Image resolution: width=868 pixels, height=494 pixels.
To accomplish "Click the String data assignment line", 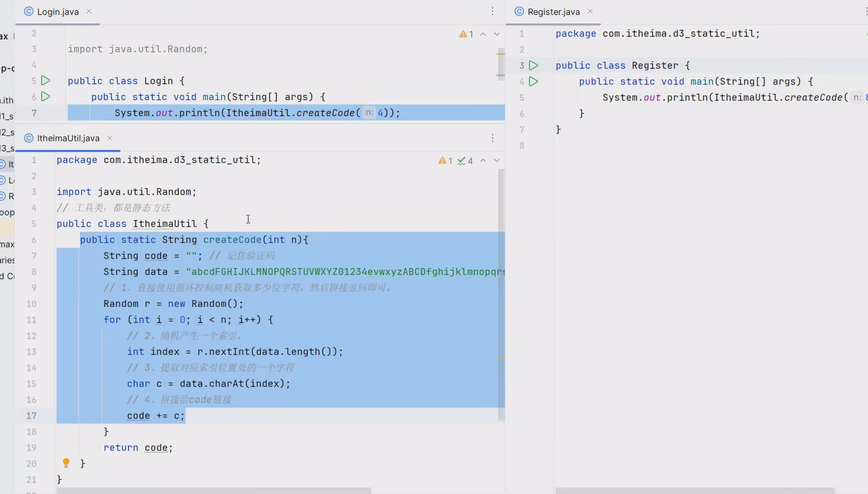I will (304, 272).
